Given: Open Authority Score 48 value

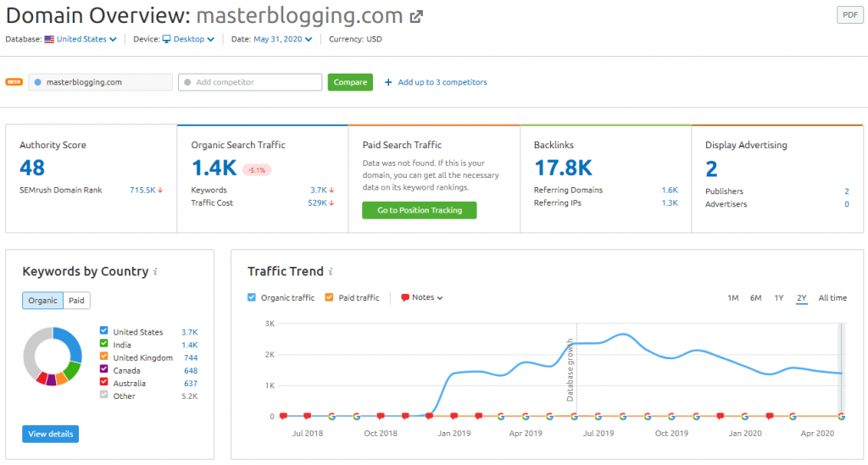Looking at the screenshot, I should (x=32, y=168).
